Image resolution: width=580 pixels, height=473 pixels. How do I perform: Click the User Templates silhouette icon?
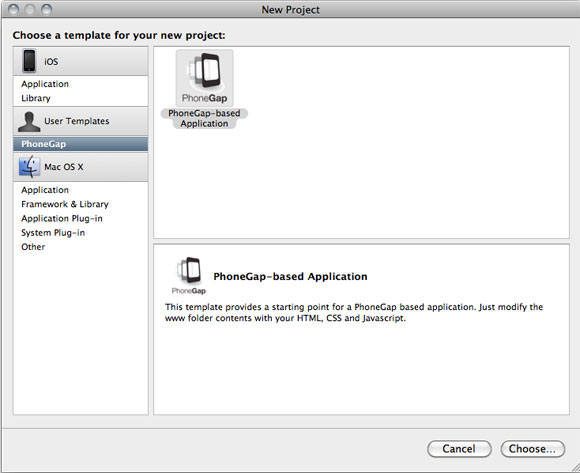coord(29,121)
